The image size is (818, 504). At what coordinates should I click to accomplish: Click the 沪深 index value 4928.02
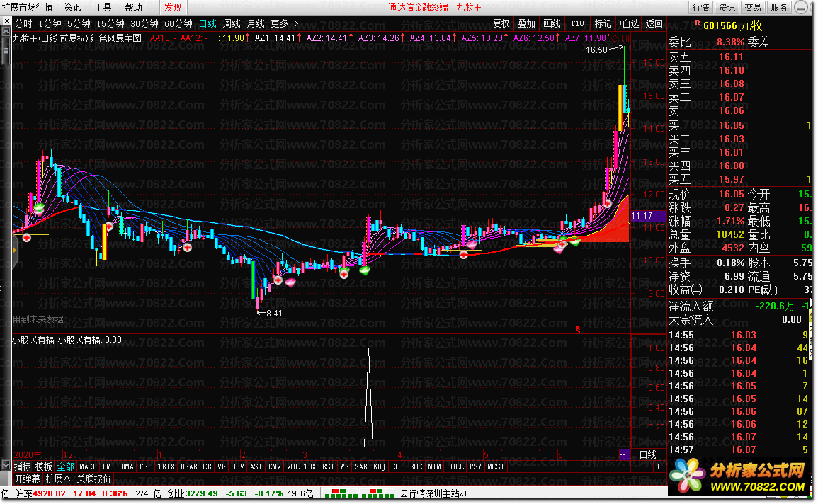click(x=50, y=493)
